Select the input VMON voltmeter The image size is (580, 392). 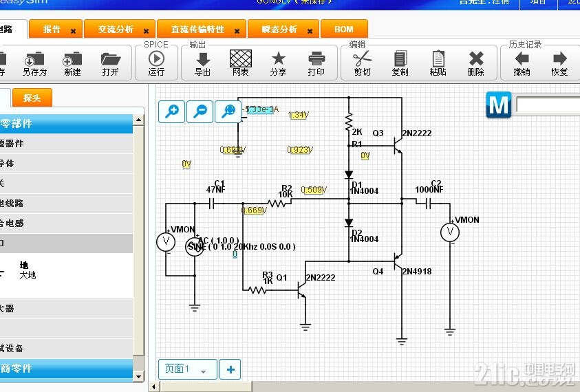(x=166, y=242)
